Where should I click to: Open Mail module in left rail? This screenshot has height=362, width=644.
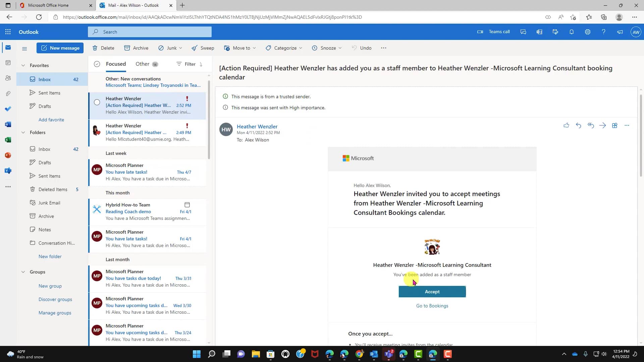pyautogui.click(x=8, y=48)
